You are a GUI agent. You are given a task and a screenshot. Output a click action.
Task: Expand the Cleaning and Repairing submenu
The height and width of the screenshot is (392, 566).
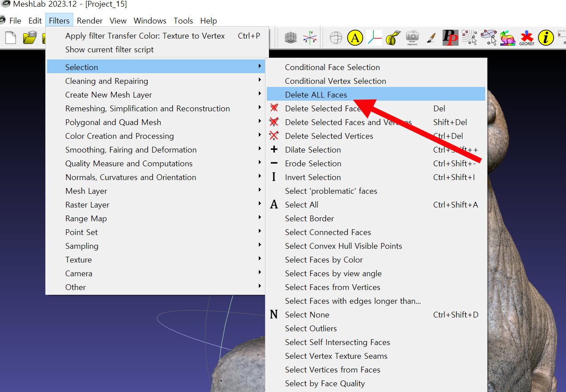pos(157,81)
